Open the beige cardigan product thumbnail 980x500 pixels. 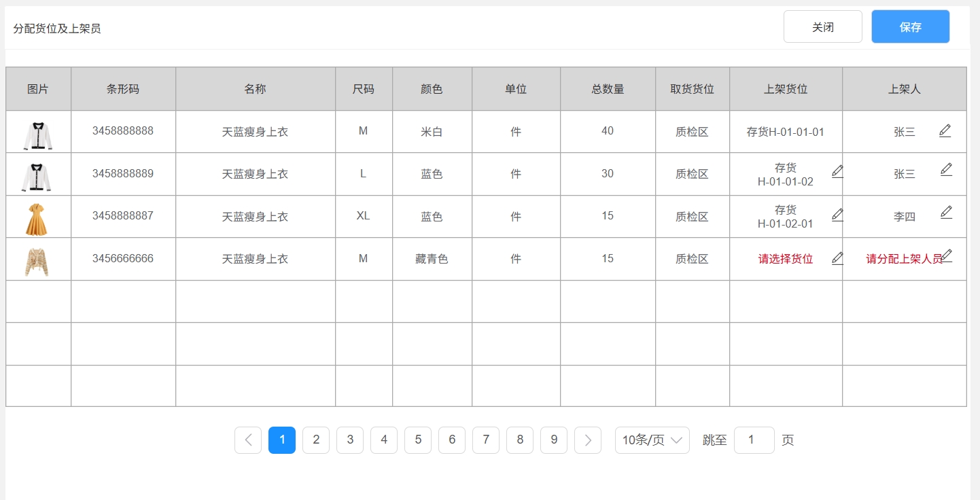point(37,262)
